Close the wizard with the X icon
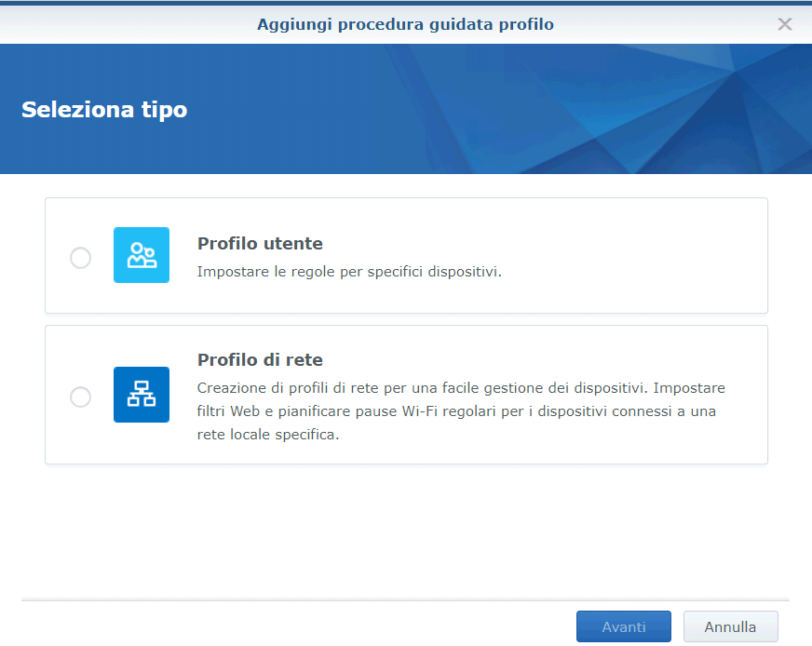 click(x=785, y=24)
